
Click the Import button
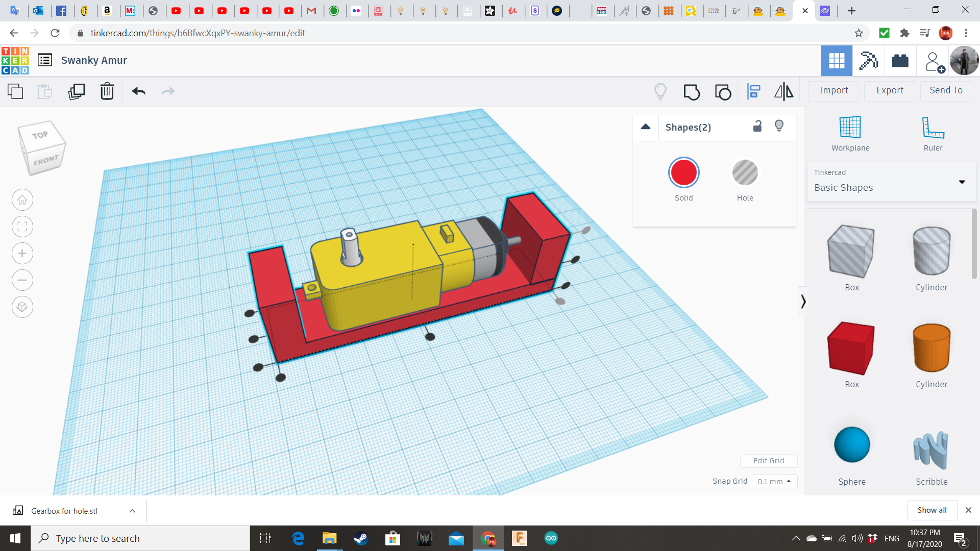[x=834, y=90]
